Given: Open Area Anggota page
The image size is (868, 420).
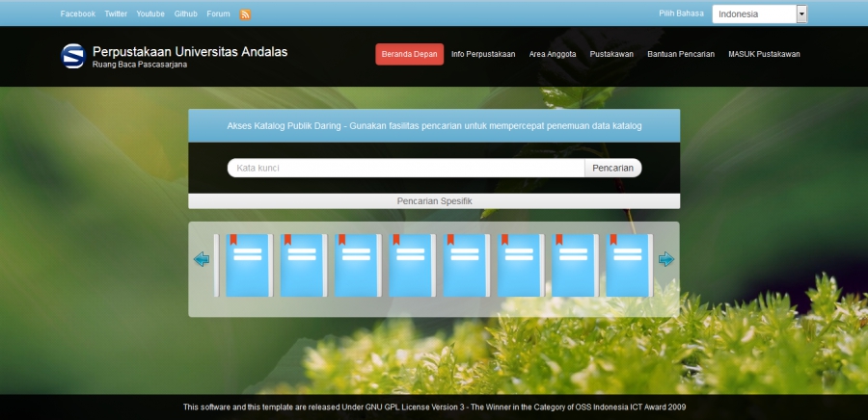Looking at the screenshot, I should pos(553,54).
